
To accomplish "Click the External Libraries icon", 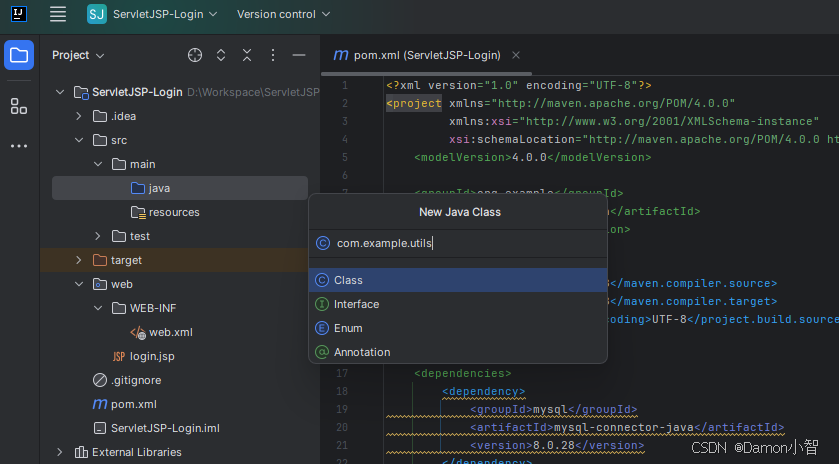I will point(81,452).
